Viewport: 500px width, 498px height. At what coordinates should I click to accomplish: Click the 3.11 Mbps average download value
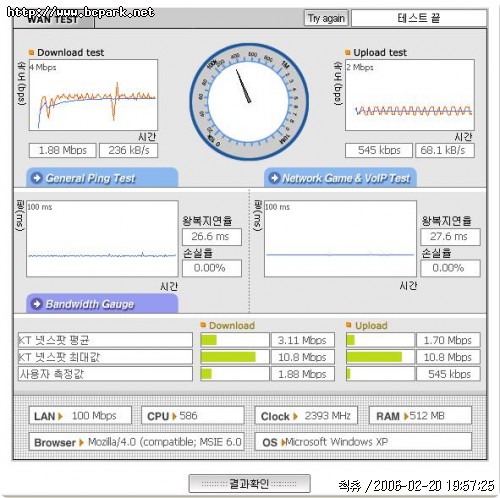click(303, 340)
